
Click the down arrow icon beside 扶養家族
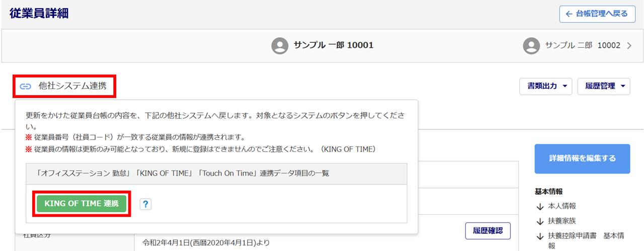point(540,221)
